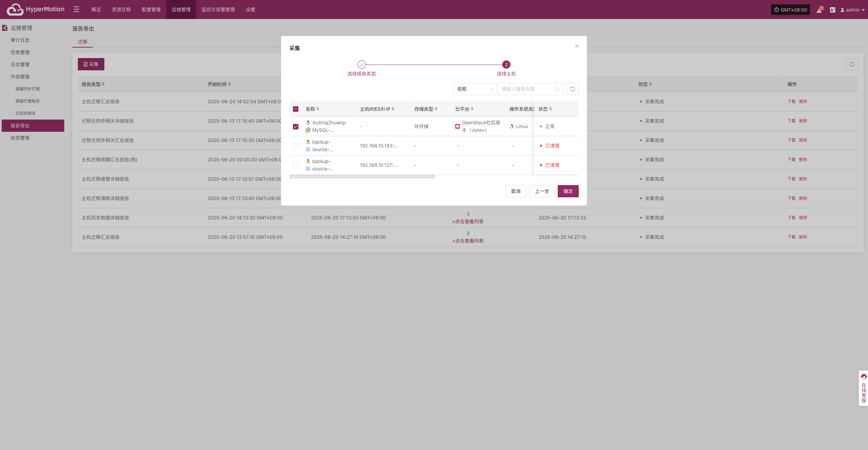Open the 概览 menu
The width and height of the screenshot is (868, 450).
[x=96, y=10]
